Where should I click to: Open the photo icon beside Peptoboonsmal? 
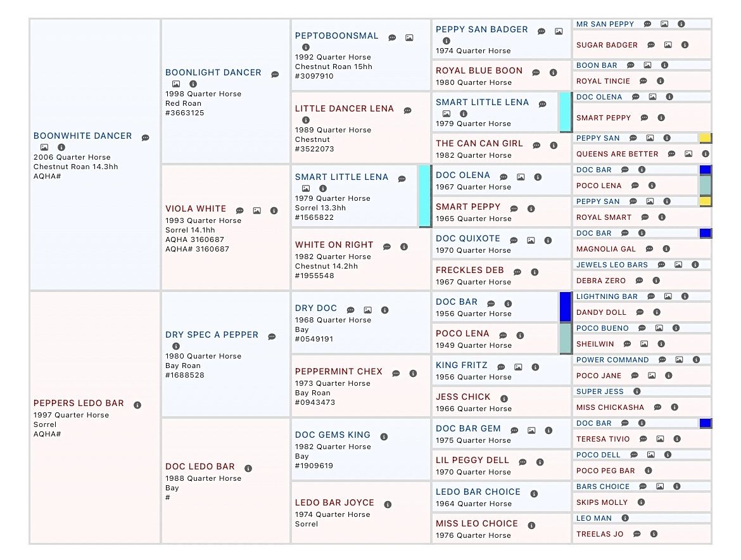click(x=409, y=38)
